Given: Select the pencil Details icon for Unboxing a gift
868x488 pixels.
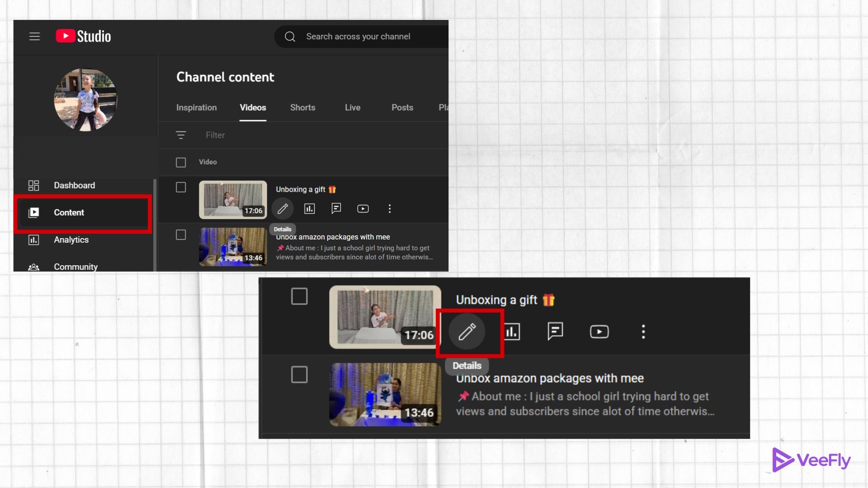Looking at the screenshot, I should click(283, 208).
